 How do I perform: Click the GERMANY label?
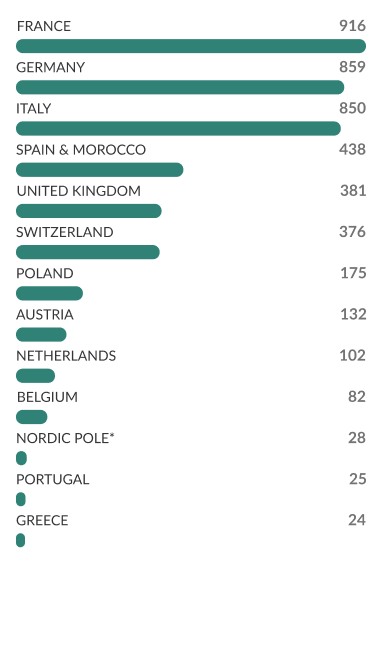(x=50, y=67)
